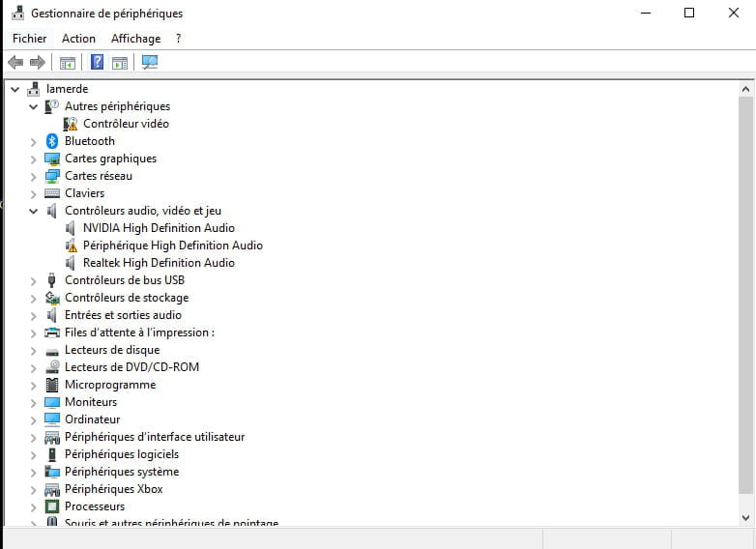Expand the Entrées et sorties audio category
Image resolution: width=756 pixels, height=549 pixels.
(x=33, y=316)
